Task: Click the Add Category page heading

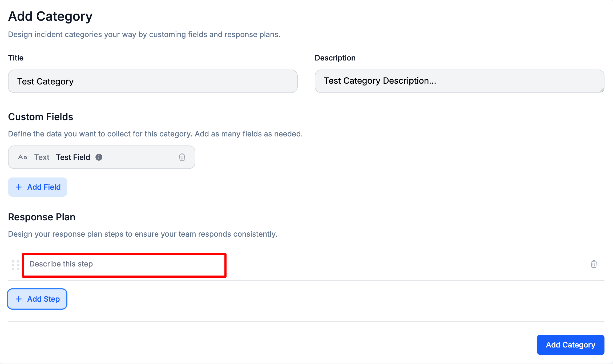Action: 50,17
